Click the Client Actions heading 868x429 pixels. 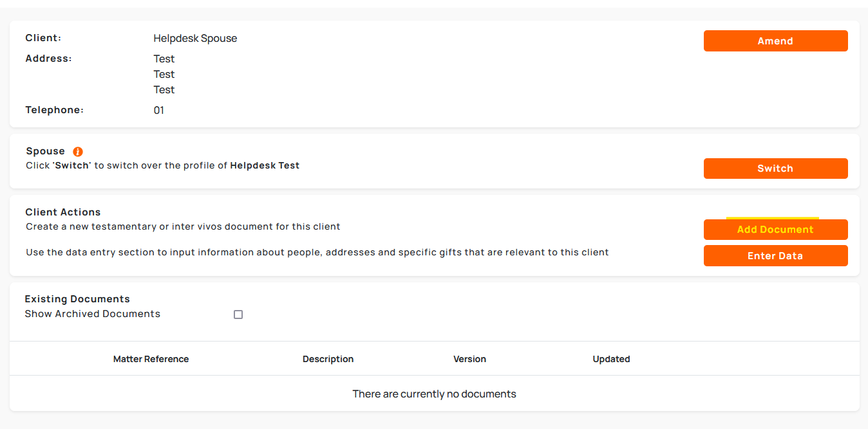tap(63, 212)
